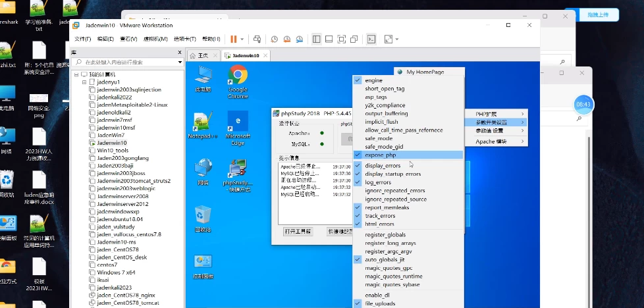Click the take snapshot clock icon
Image resolution: width=644 pixels, height=308 pixels.
275,39
